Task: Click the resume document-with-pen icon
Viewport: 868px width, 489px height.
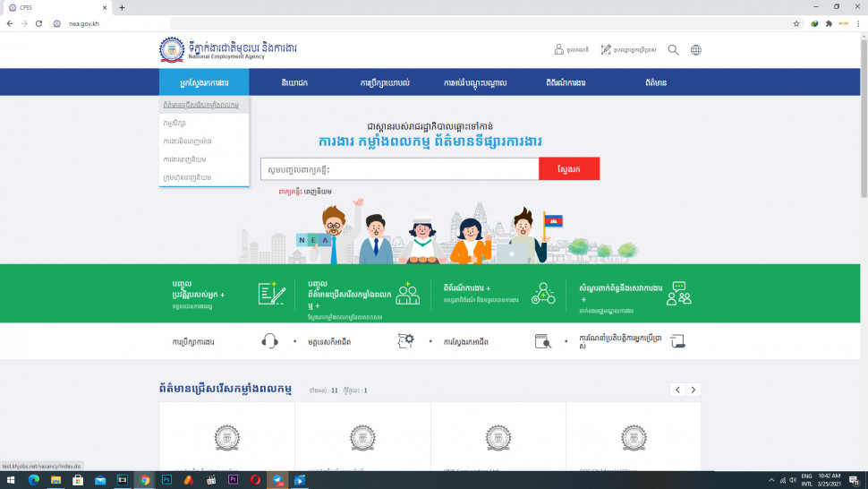Action: tap(271, 294)
